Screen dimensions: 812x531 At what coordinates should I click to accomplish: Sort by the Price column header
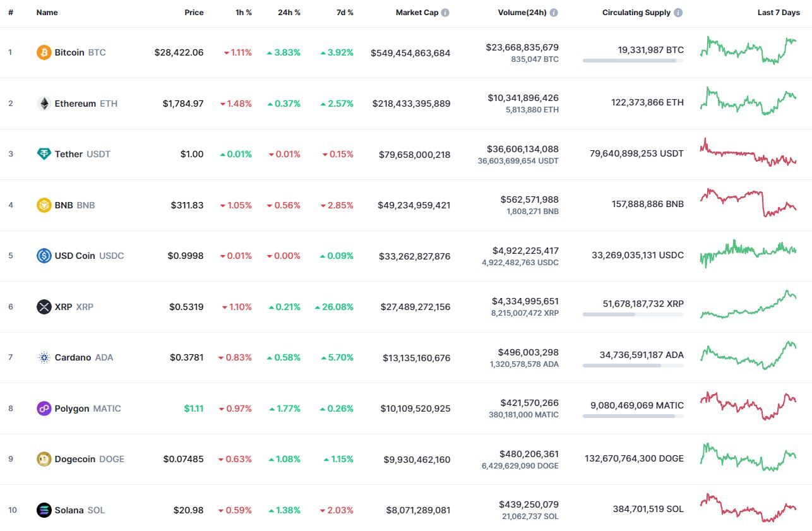[194, 13]
